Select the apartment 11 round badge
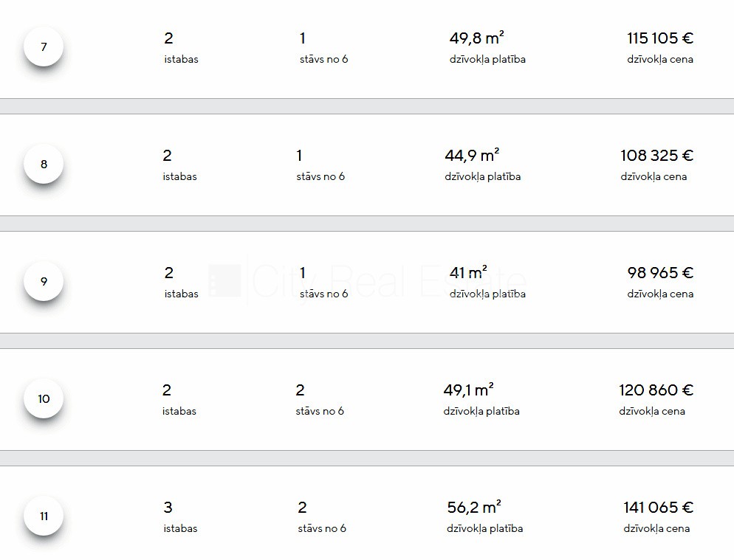 pyautogui.click(x=44, y=516)
